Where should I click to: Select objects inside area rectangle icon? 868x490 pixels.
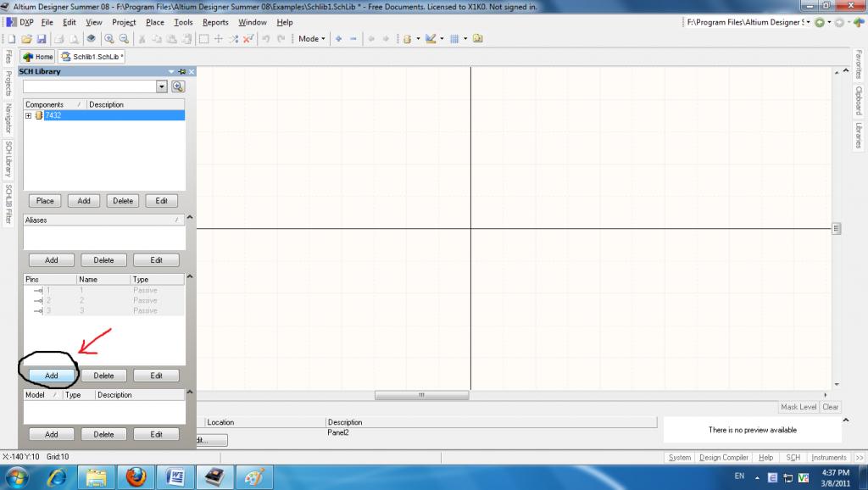[203, 39]
